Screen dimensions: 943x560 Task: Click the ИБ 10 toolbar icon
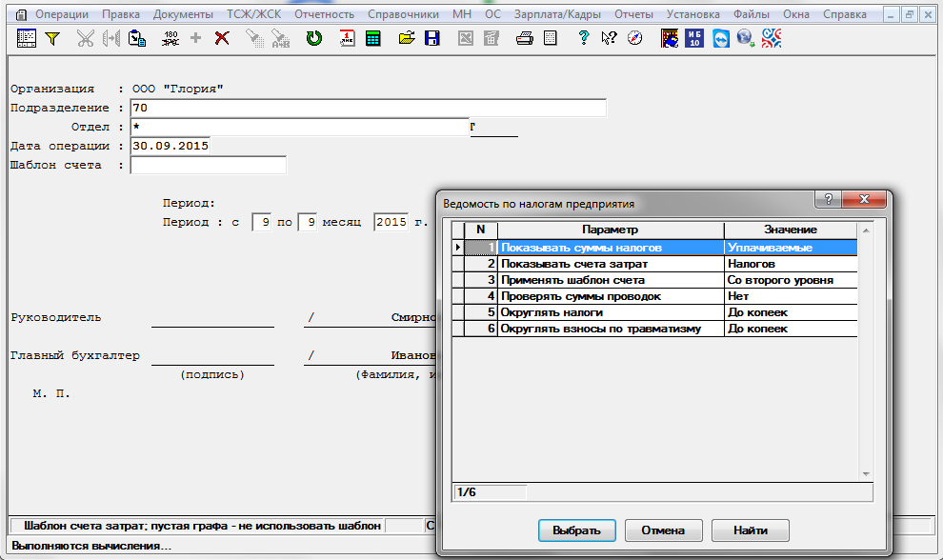click(694, 38)
